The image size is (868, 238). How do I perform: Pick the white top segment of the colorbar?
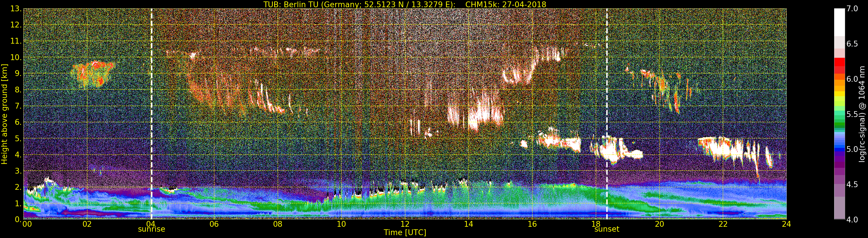tap(839, 22)
